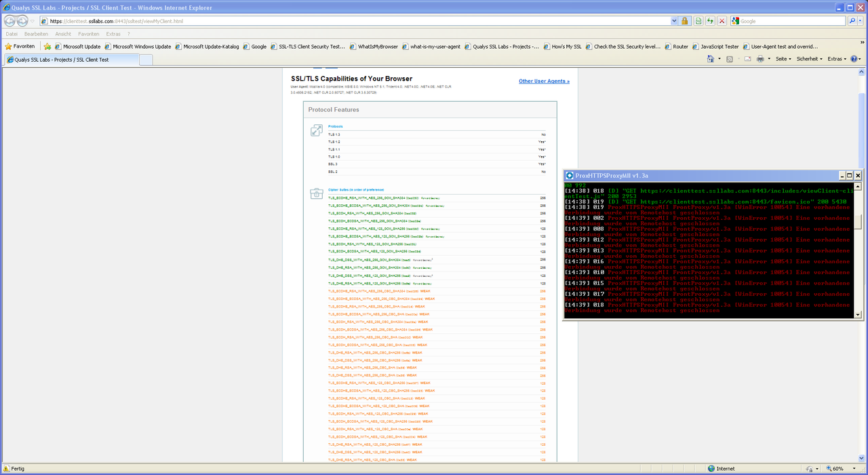Screen dimensions: 868x475
Task: Click the ProxHTTPSProxyMII window title icon
Action: click(570, 175)
